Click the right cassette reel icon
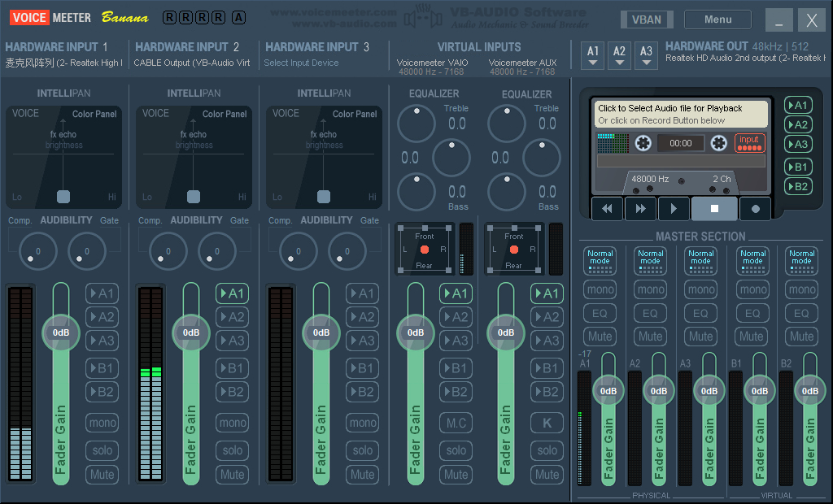 719,143
